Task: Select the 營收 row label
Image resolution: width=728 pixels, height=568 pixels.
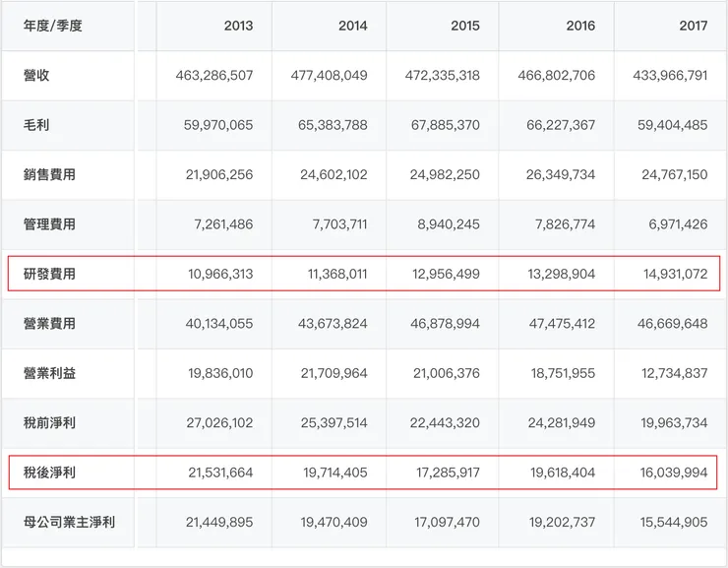Action: (35, 76)
